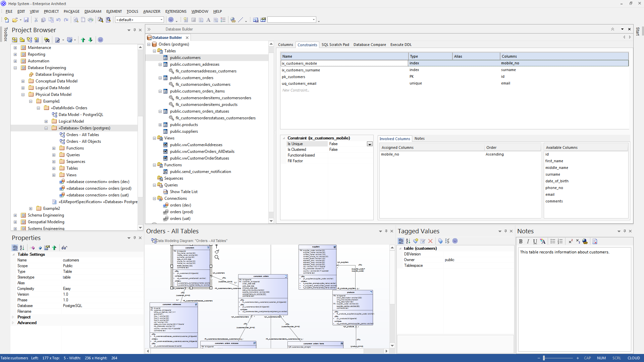Open the Is Unique value dropdown
Screen dimensions: 644x362
tap(370, 144)
